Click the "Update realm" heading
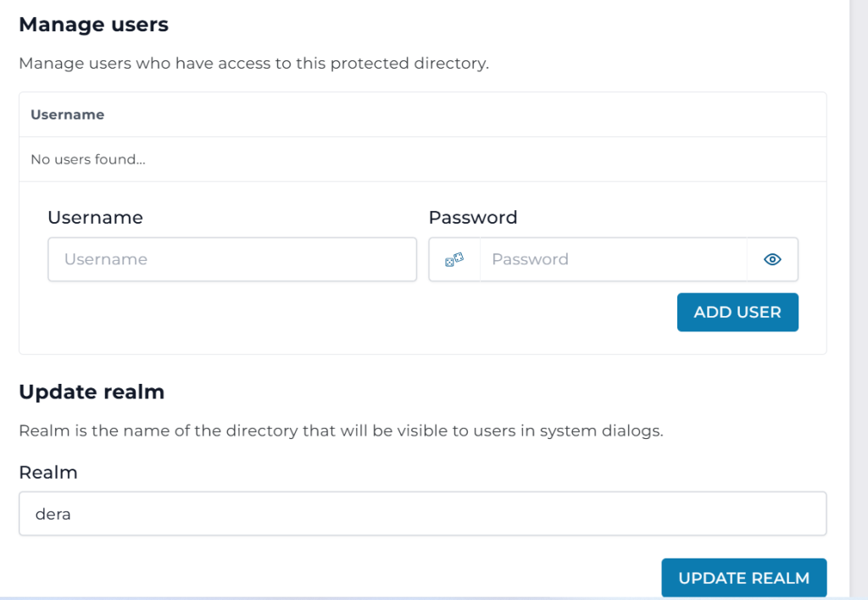Image resolution: width=868 pixels, height=600 pixels. point(92,392)
